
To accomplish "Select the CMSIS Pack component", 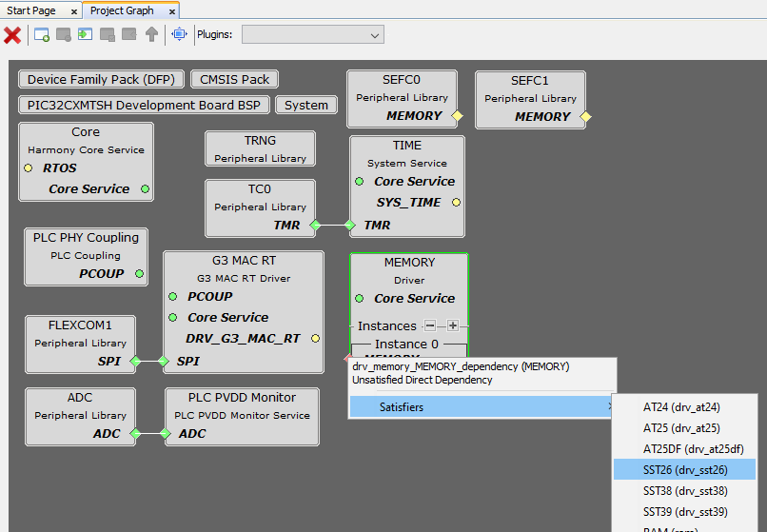I will pos(234,79).
